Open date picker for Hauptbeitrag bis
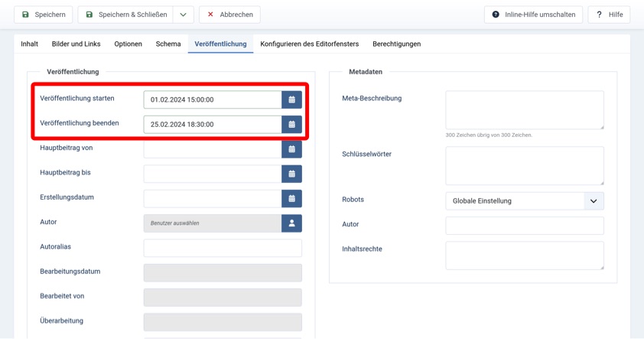 coord(291,174)
